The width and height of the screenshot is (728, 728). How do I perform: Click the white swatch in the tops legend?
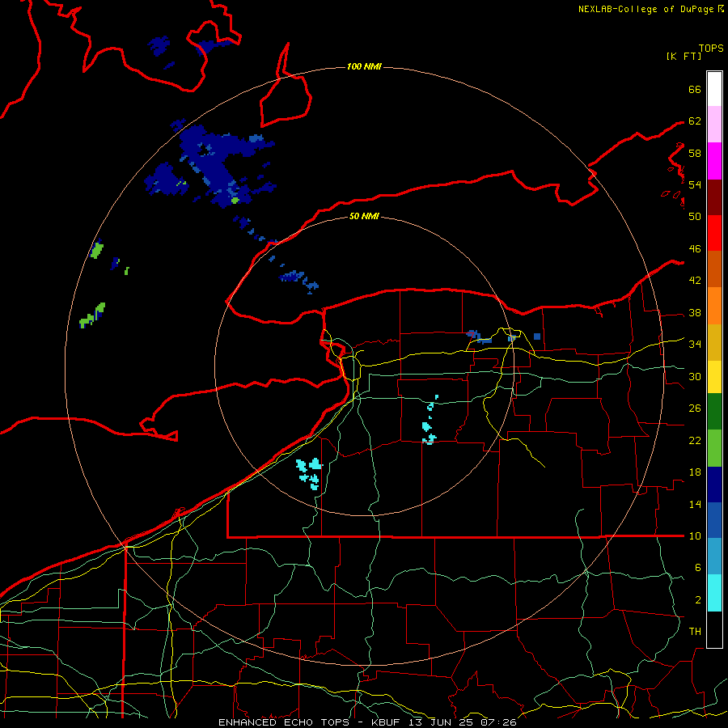pyautogui.click(x=714, y=89)
